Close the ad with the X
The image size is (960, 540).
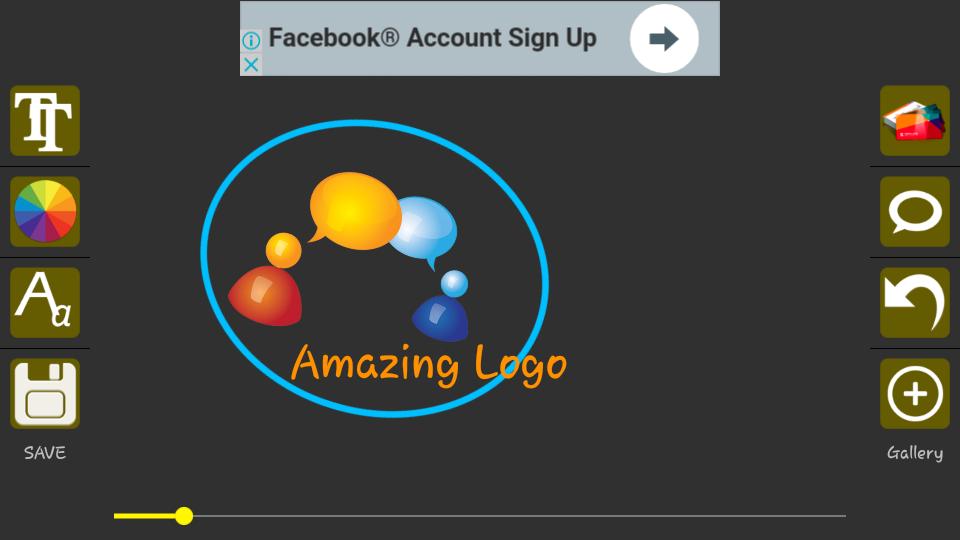tap(251, 64)
